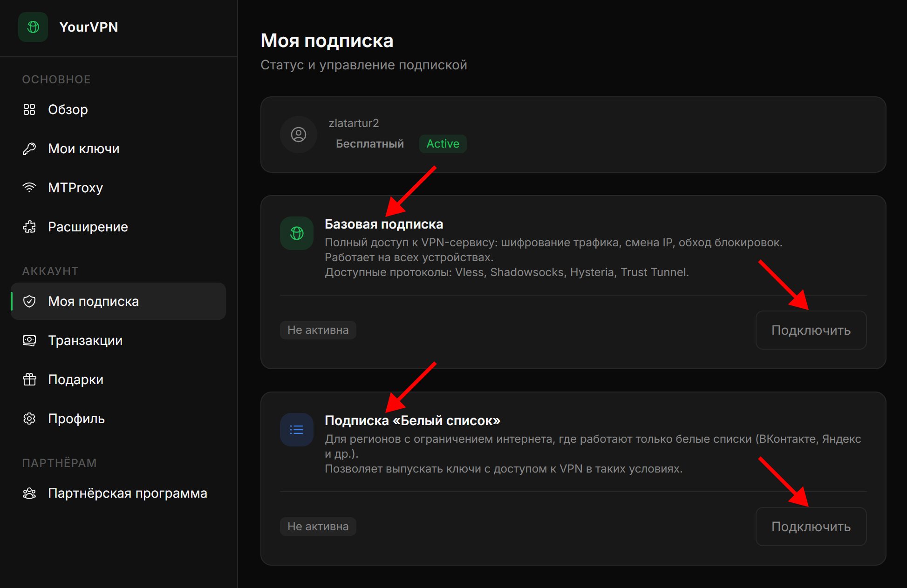Click the green globe icon of Базовая подписка
Image resolution: width=907 pixels, height=588 pixels.
(297, 233)
